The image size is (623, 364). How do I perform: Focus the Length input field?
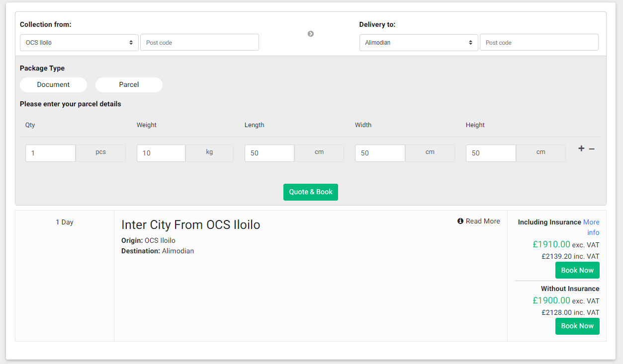click(x=269, y=153)
